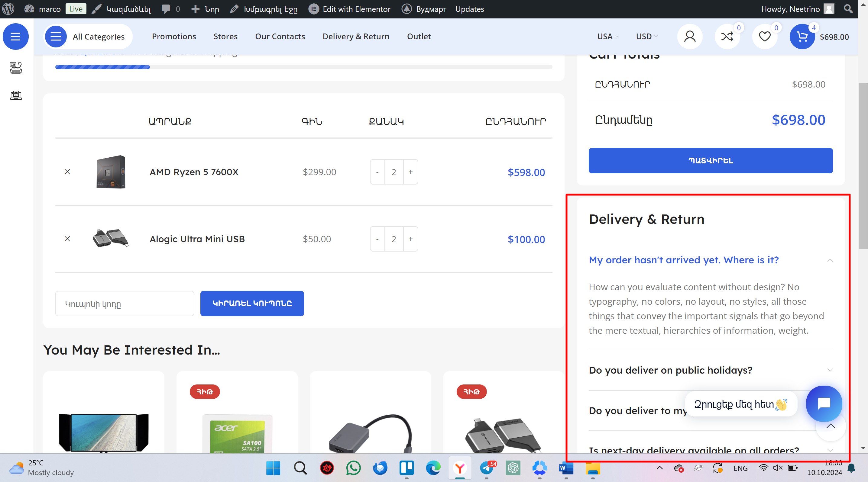Collapse 'My order hasn't arrived yet' question

pyautogui.click(x=711, y=260)
